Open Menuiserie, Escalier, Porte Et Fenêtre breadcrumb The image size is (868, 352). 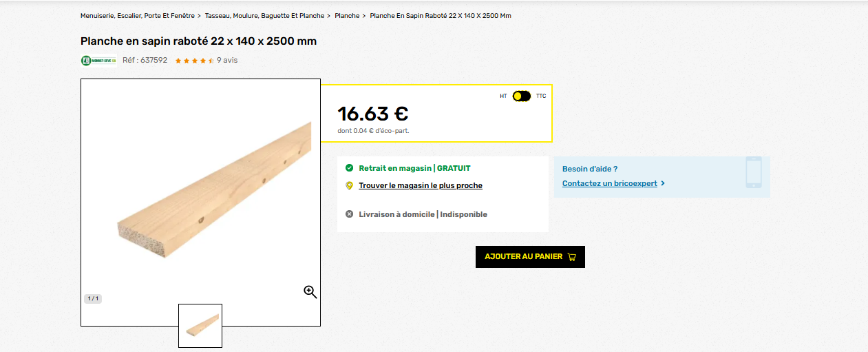[x=137, y=16]
